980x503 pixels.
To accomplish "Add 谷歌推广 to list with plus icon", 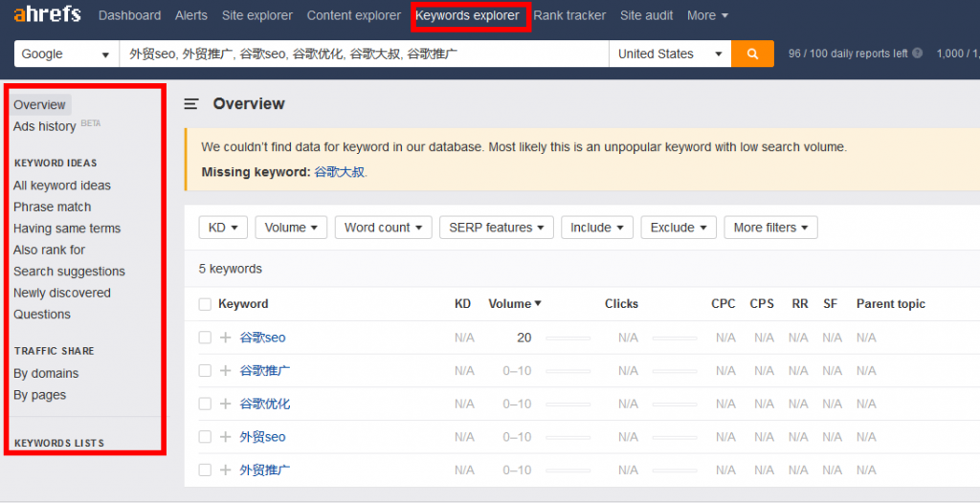I will click(x=226, y=370).
